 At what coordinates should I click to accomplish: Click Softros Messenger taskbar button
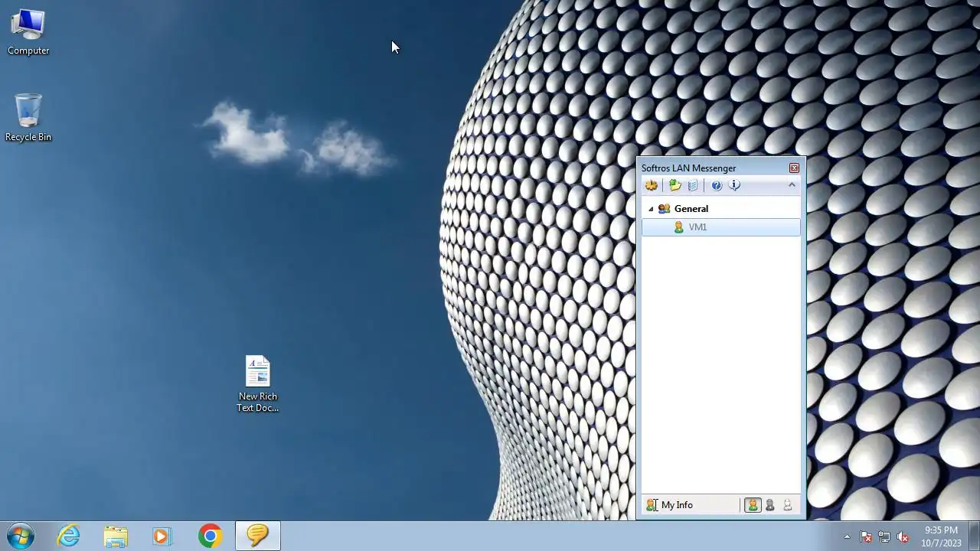tap(257, 536)
